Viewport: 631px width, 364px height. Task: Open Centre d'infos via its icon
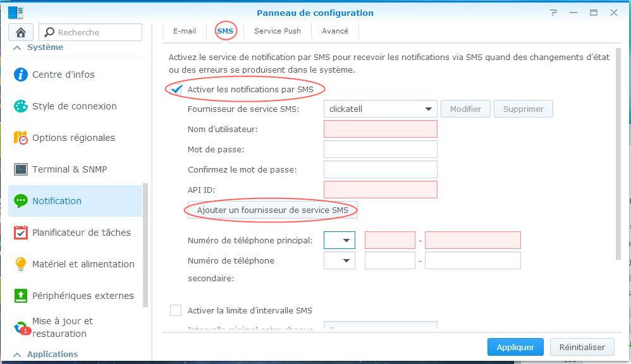(21, 75)
